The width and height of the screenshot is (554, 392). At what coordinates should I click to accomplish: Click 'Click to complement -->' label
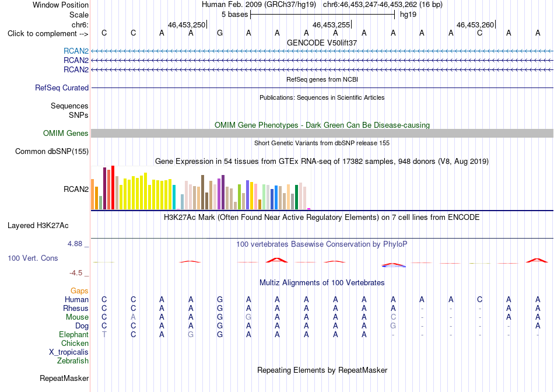pos(48,34)
